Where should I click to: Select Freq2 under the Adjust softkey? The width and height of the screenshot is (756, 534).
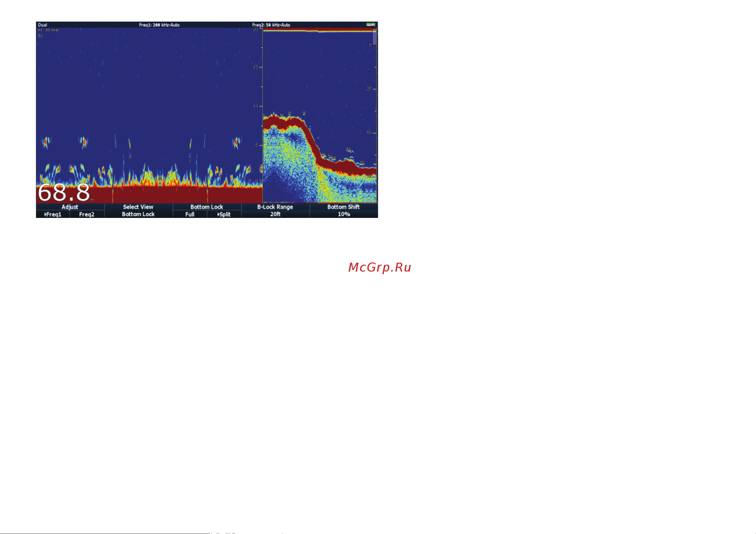click(87, 214)
